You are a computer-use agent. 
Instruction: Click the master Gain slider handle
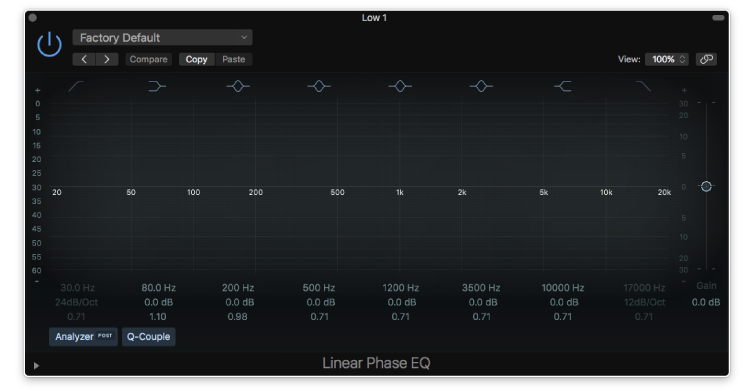coord(706,186)
